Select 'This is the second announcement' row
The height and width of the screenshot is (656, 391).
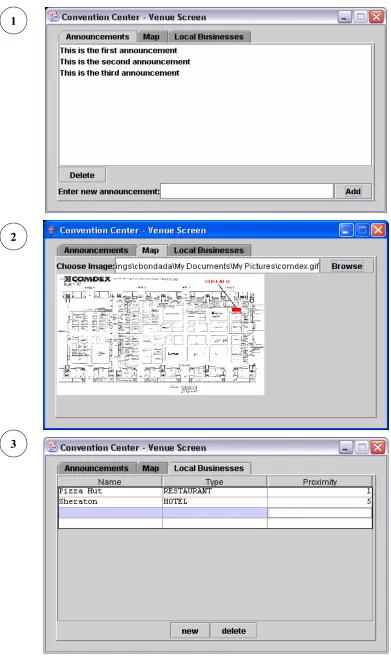pos(215,62)
